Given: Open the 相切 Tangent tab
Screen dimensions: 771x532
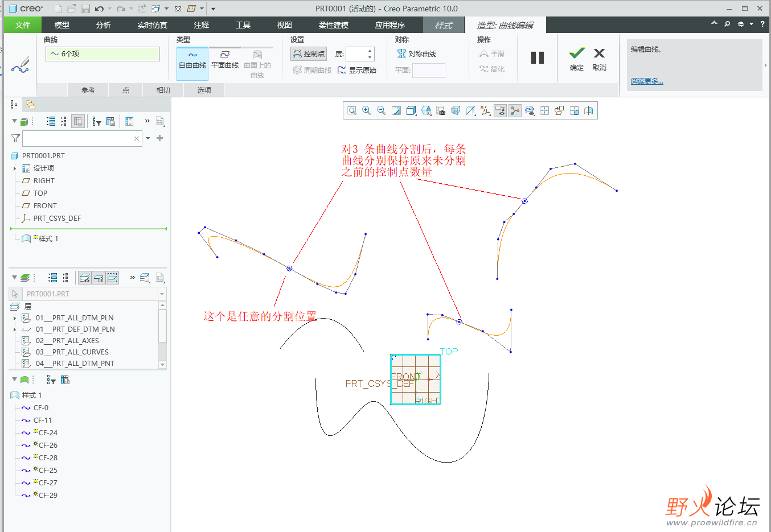Looking at the screenshot, I should 163,90.
